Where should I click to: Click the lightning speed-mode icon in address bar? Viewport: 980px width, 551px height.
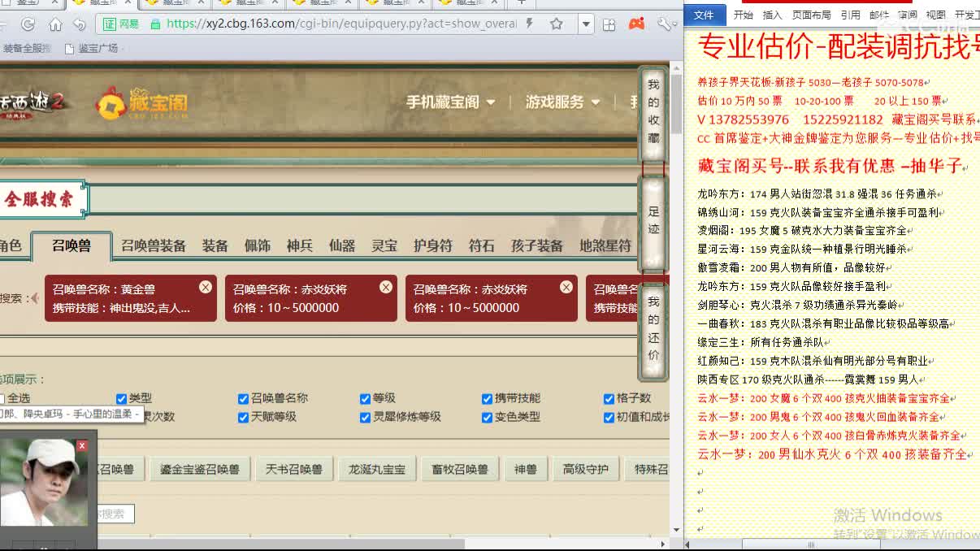[x=530, y=24]
